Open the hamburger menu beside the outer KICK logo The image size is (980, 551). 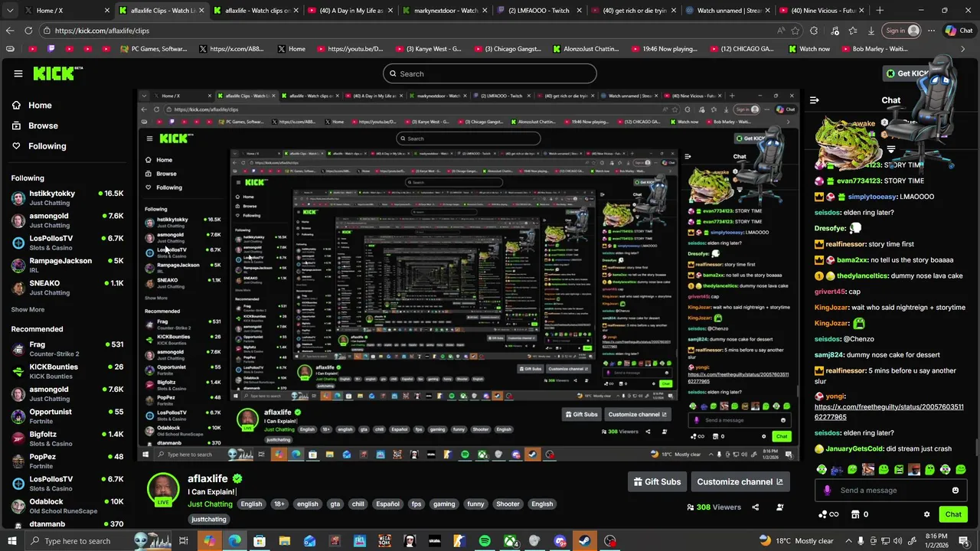pos(18,73)
